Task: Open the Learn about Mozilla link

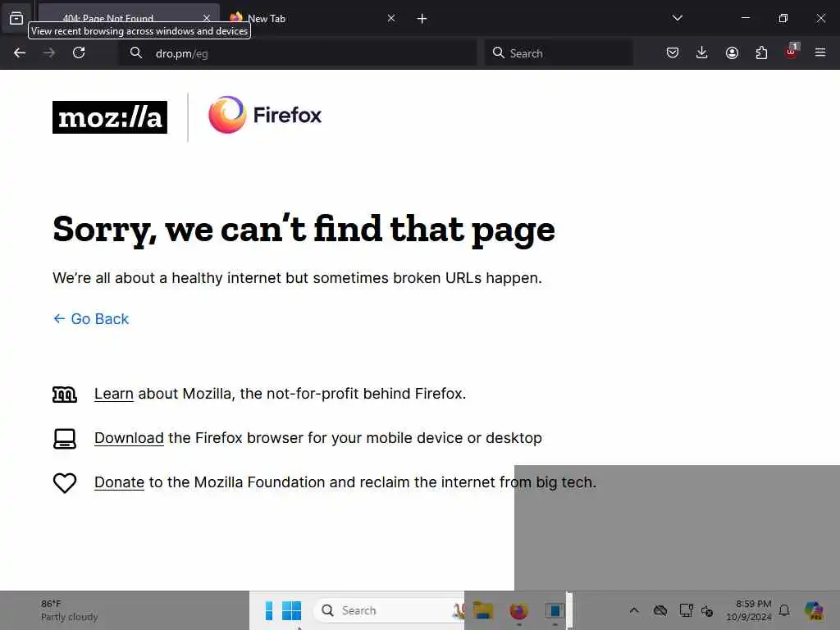Action: 113,394
